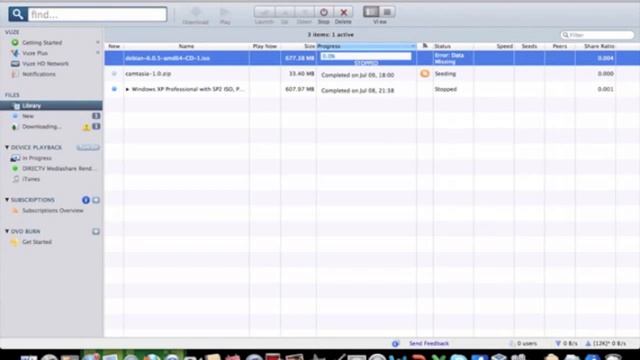Viewport: 640px width, 360px height.
Task: Open the Send Feedback link
Action: tap(429, 344)
